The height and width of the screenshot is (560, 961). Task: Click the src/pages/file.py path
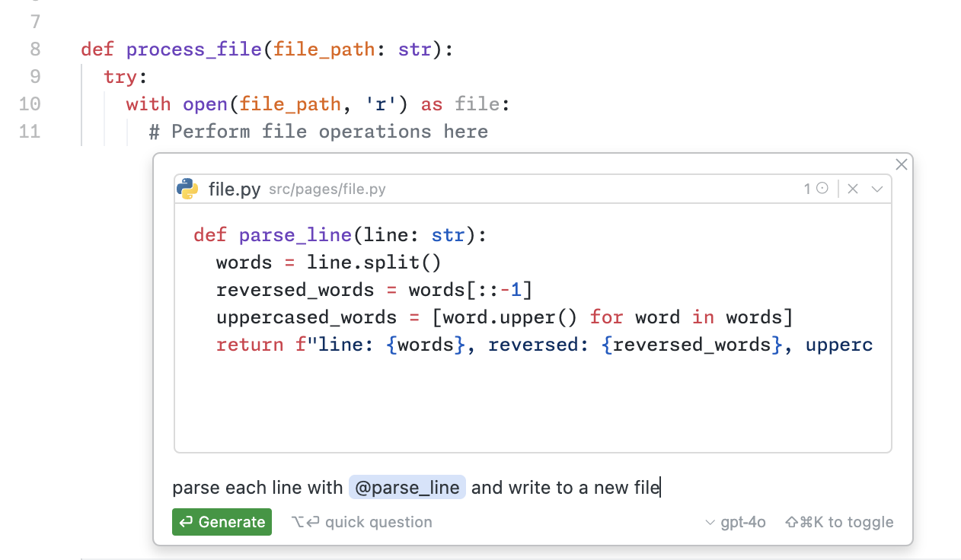[327, 189]
